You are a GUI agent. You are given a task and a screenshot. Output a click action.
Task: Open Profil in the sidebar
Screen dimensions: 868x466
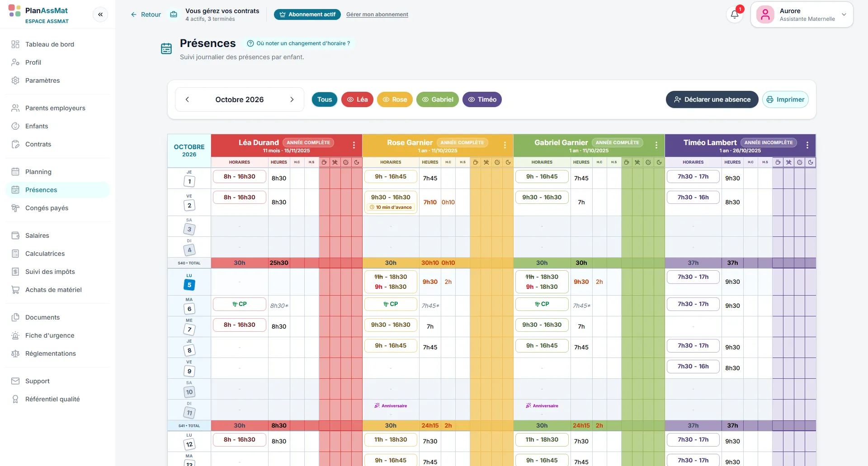(x=57, y=62)
